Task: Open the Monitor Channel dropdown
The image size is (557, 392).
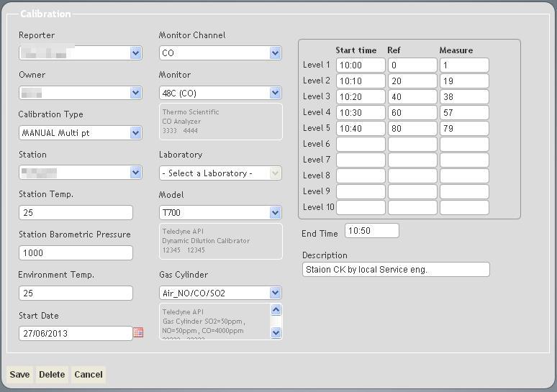Action: point(275,53)
